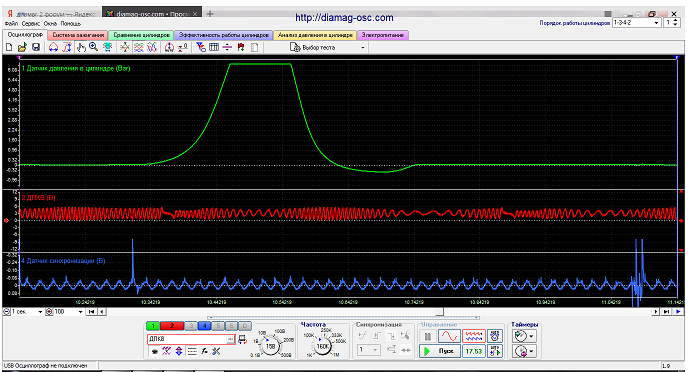
Task: Click the teal figure icon in the toolbar
Action: click(x=107, y=47)
